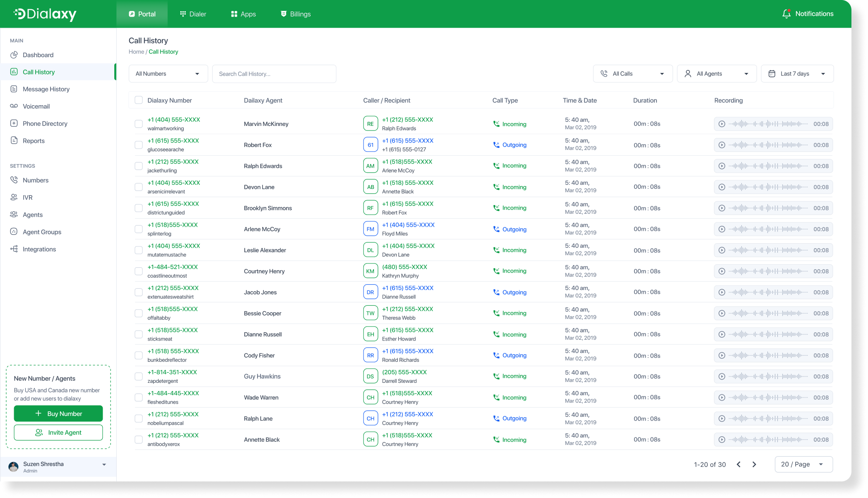The image size is (868, 498).
Task: Type in the Search Call History field
Action: click(x=274, y=73)
